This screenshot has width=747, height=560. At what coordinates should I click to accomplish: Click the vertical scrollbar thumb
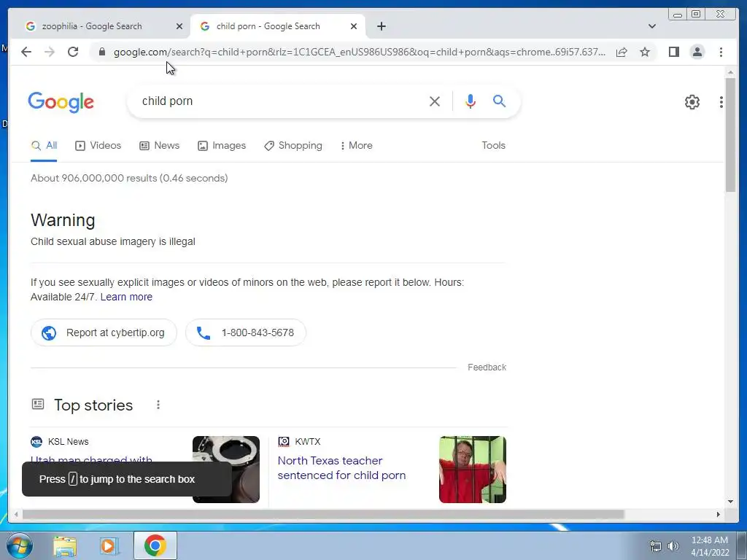coord(730,135)
